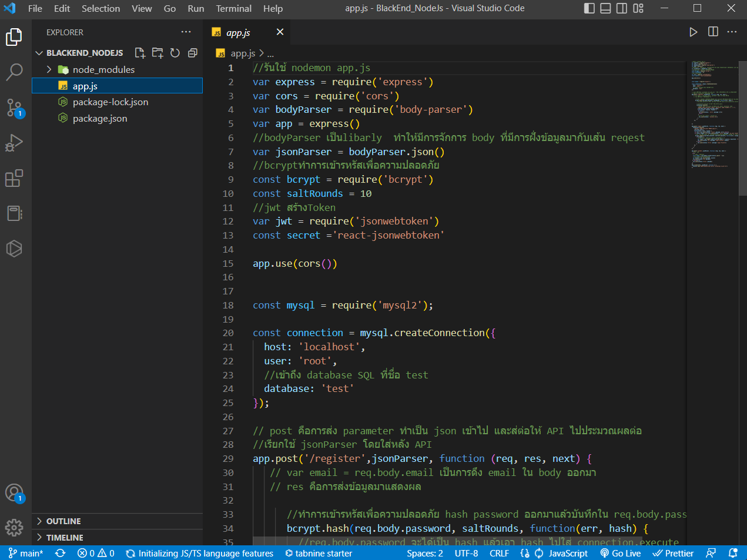The image size is (747, 560).
Task: Click New File icon in Explorer
Action: (x=140, y=53)
